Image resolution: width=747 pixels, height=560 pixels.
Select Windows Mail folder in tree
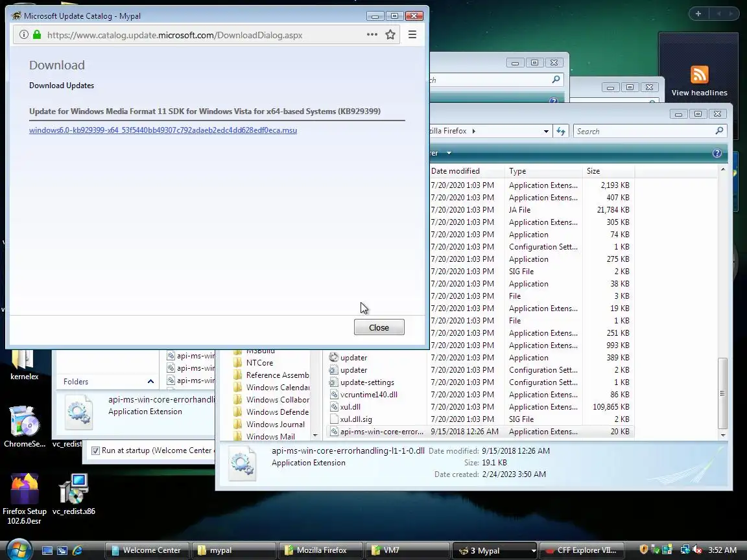pyautogui.click(x=265, y=437)
